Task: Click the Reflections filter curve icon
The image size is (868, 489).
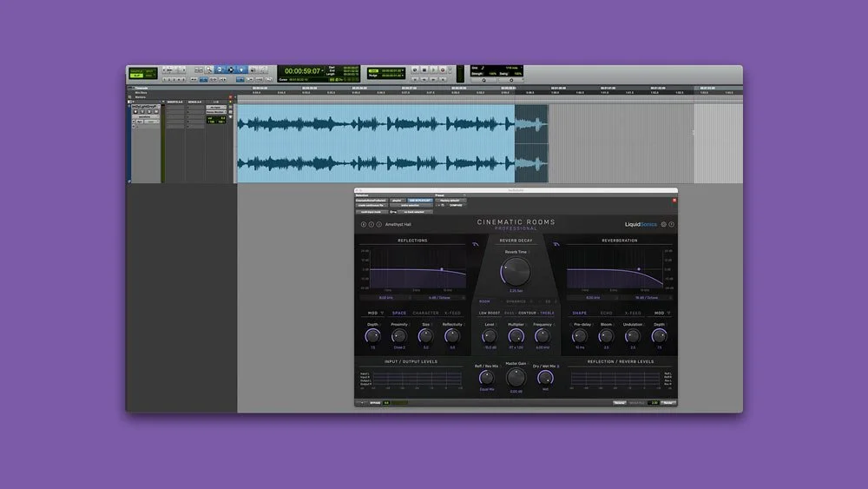Action: tap(475, 244)
